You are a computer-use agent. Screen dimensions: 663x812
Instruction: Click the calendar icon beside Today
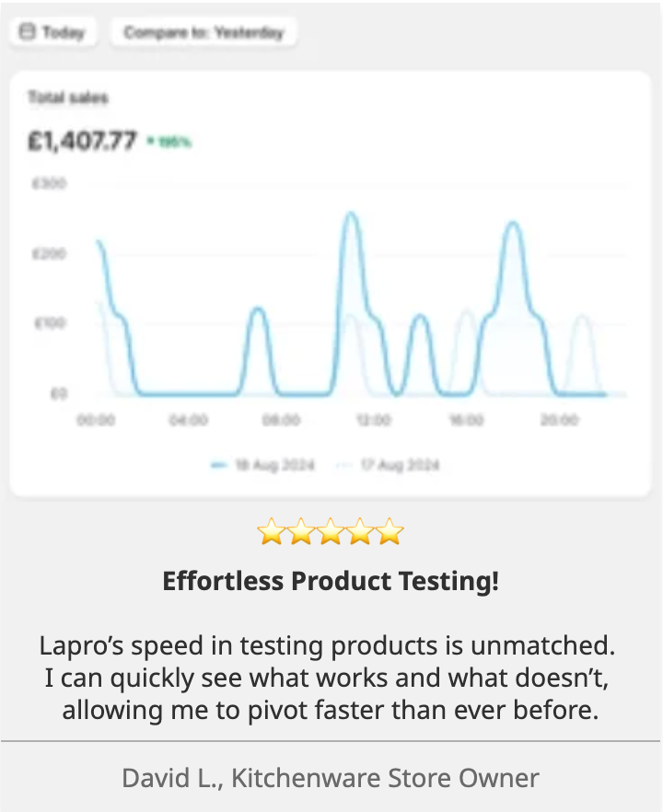27,32
